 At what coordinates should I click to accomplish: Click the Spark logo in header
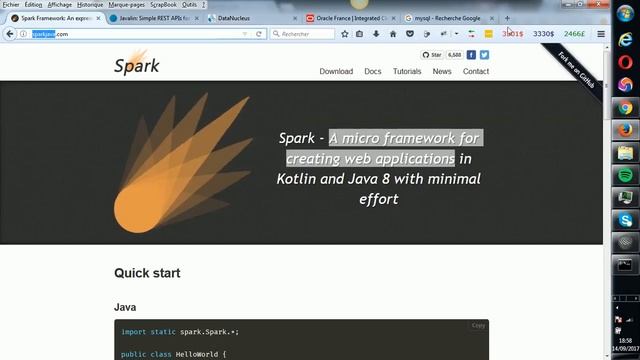137,62
